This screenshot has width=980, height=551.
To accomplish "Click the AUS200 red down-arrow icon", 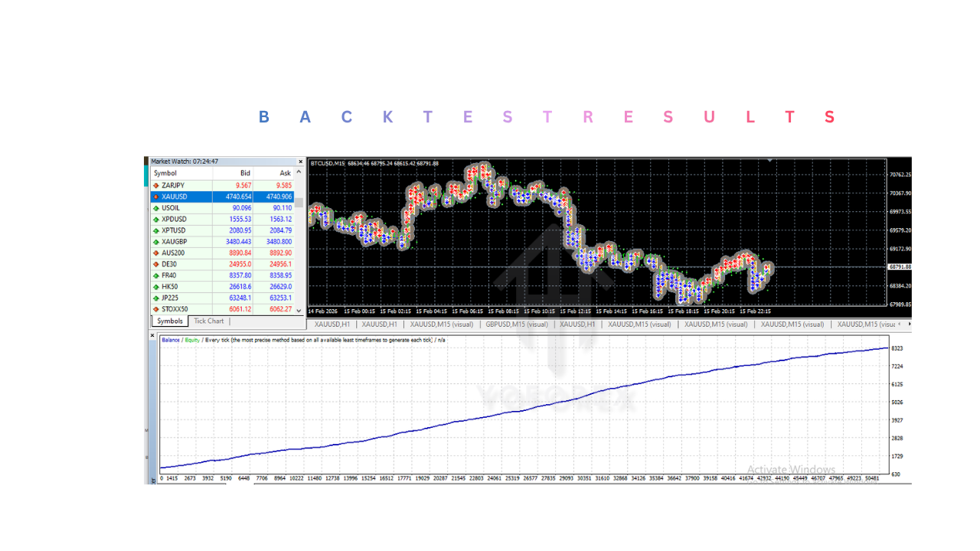I will 156,253.
